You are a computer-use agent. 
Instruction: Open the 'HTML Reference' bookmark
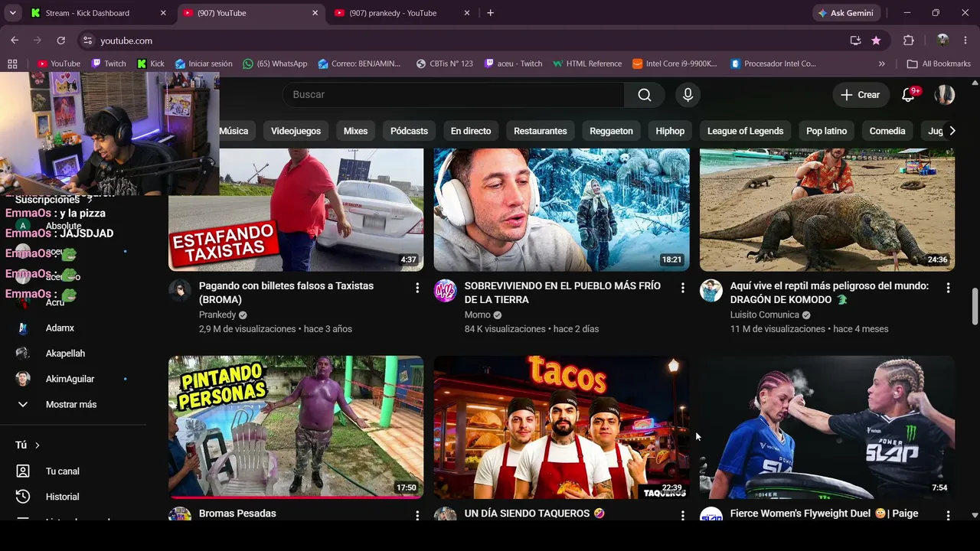(x=586, y=64)
